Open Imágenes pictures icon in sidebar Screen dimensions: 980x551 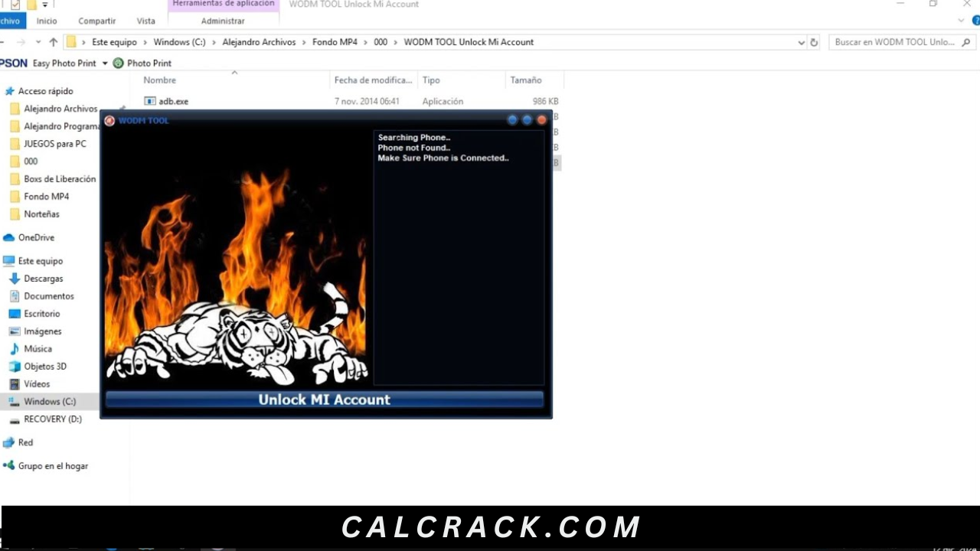tap(15, 331)
